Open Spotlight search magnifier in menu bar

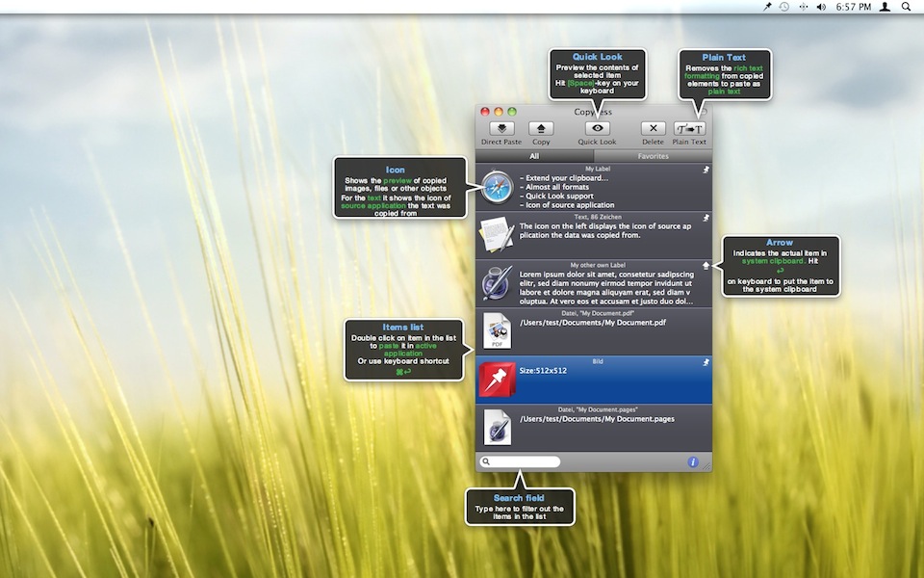point(906,7)
